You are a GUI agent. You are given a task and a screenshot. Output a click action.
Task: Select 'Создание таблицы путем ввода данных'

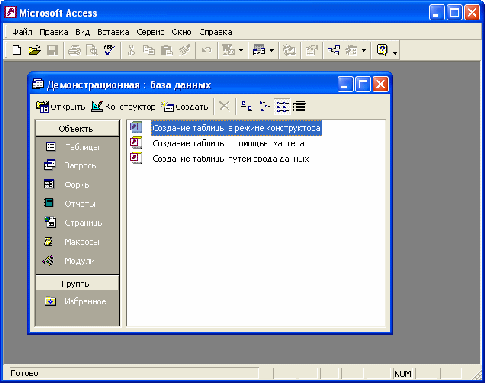(231, 159)
